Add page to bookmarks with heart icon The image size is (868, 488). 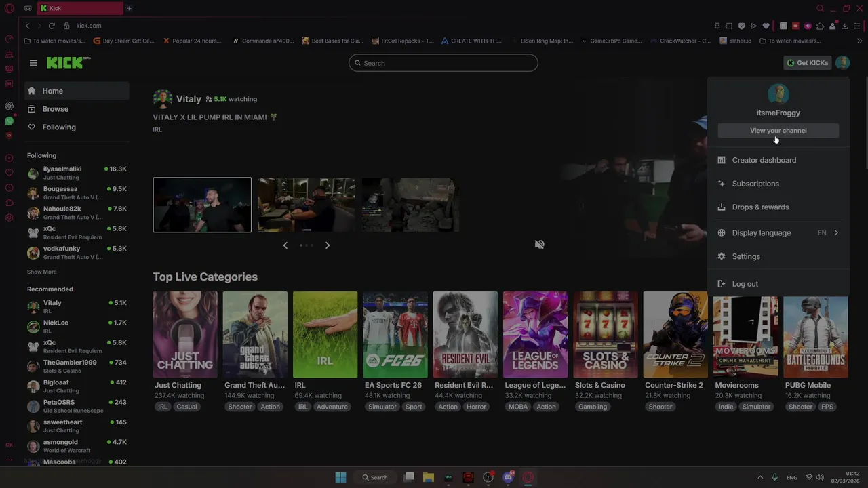[766, 26]
